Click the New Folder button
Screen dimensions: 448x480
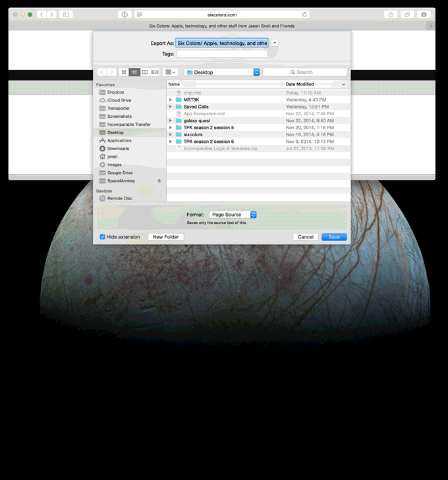pyautogui.click(x=165, y=237)
